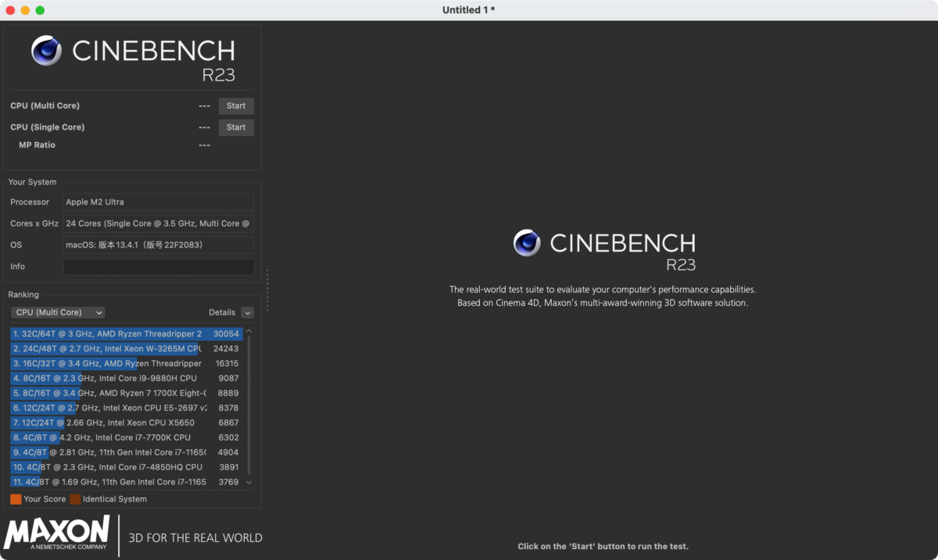Select ranking row 2 Intel Xeon W-3265M
The height and width of the screenshot is (560, 938).
[x=126, y=348]
